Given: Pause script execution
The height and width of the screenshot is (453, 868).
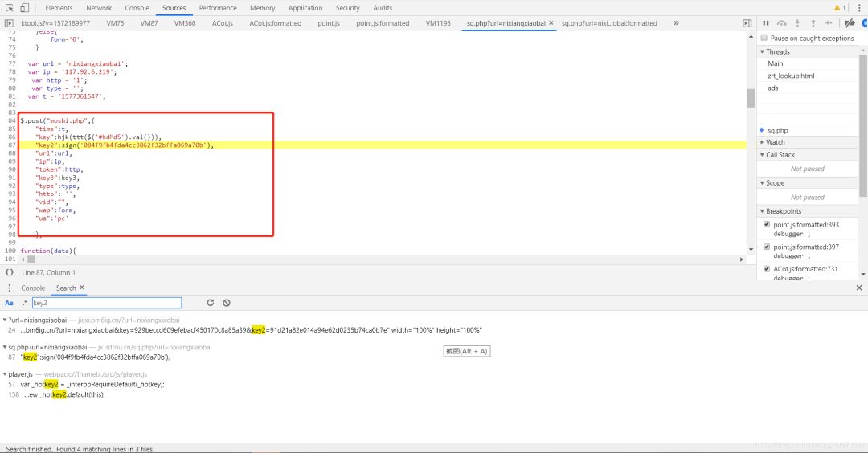Looking at the screenshot, I should point(765,23).
